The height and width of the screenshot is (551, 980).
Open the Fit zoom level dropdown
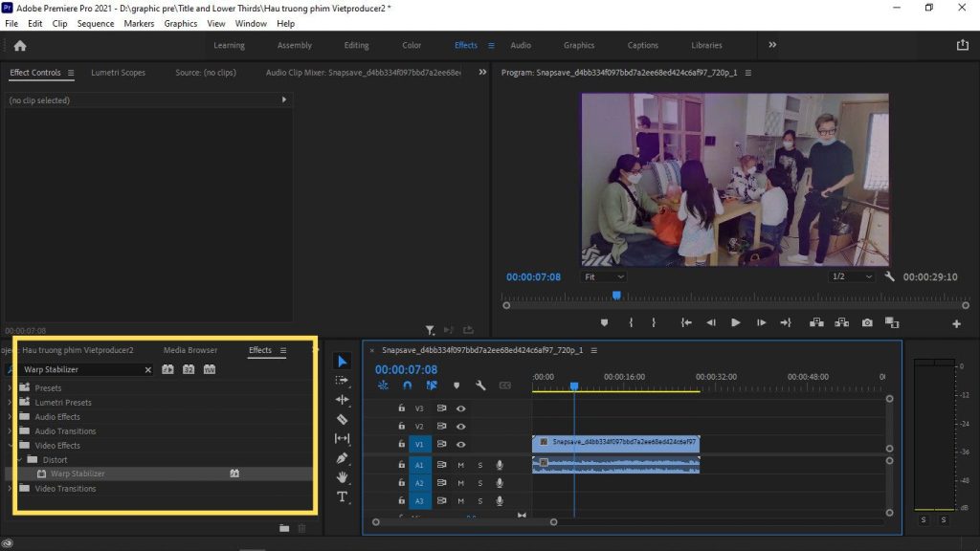605,276
